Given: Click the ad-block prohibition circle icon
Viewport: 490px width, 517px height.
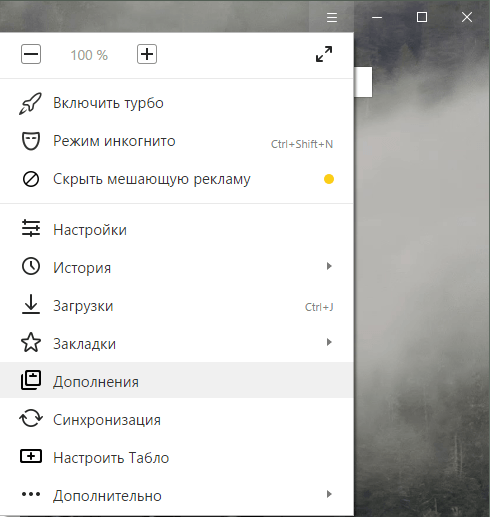Looking at the screenshot, I should coord(31,179).
